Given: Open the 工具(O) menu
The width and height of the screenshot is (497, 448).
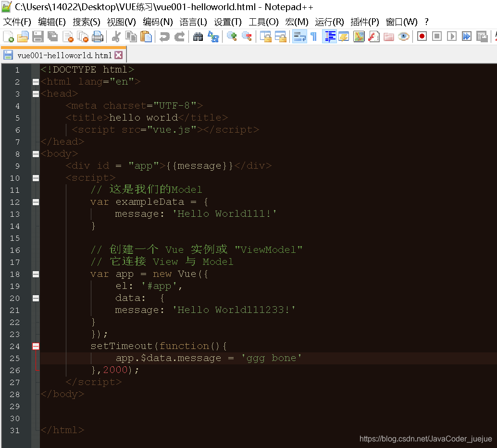Looking at the screenshot, I should (x=263, y=22).
